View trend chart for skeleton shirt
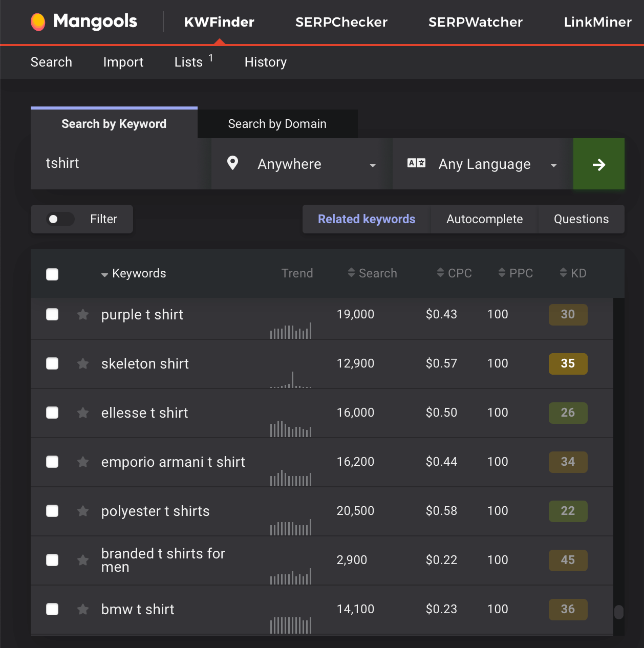Viewport: 644px width, 648px height. click(x=291, y=380)
